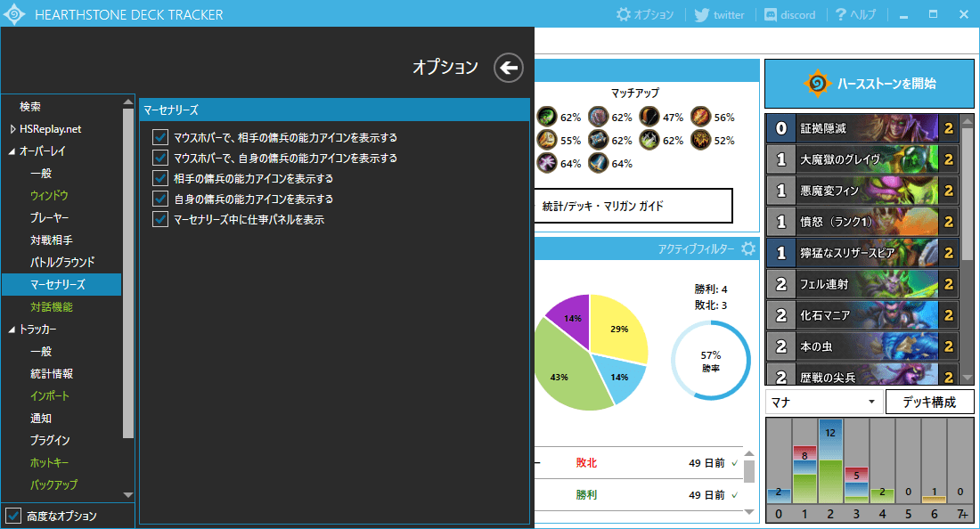Click the アクティブフィルター gear icon
980x529 pixels.
tap(748, 248)
